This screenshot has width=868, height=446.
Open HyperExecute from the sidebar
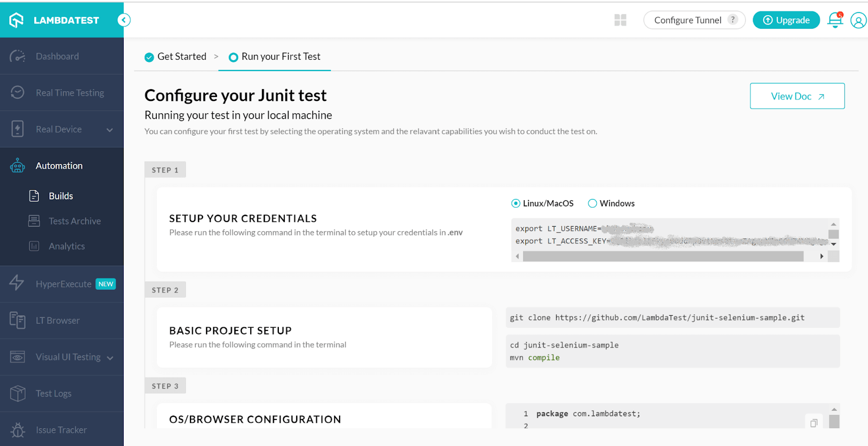[63, 284]
